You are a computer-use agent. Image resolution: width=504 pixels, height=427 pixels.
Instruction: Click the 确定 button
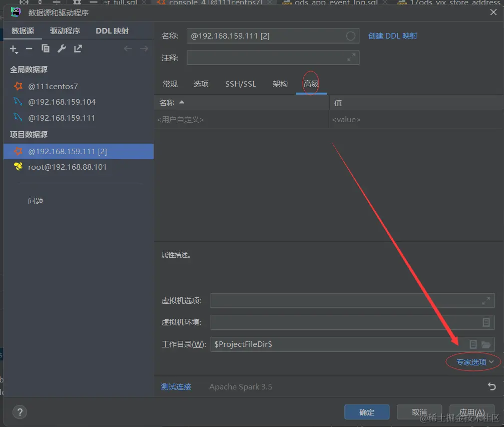(367, 412)
